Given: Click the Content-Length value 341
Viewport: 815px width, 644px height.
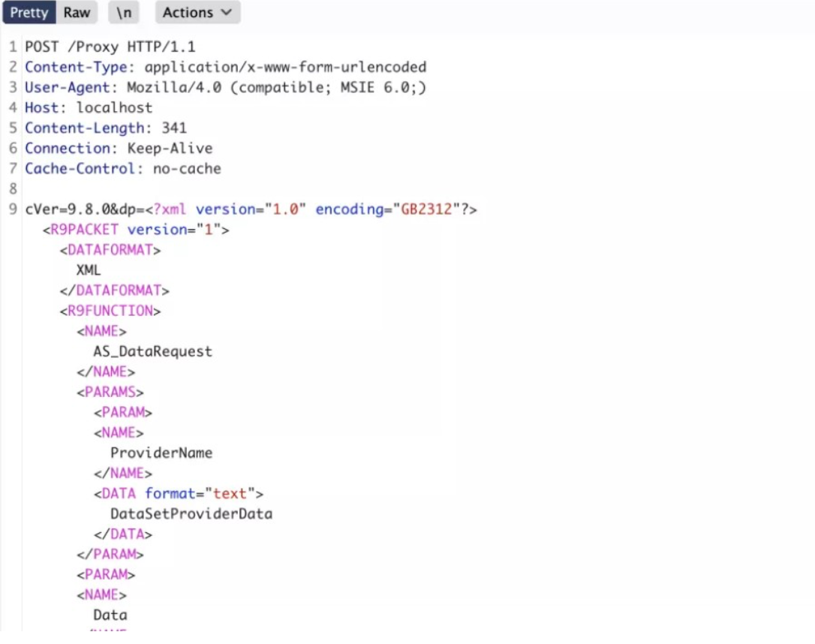Looking at the screenshot, I should 174,128.
